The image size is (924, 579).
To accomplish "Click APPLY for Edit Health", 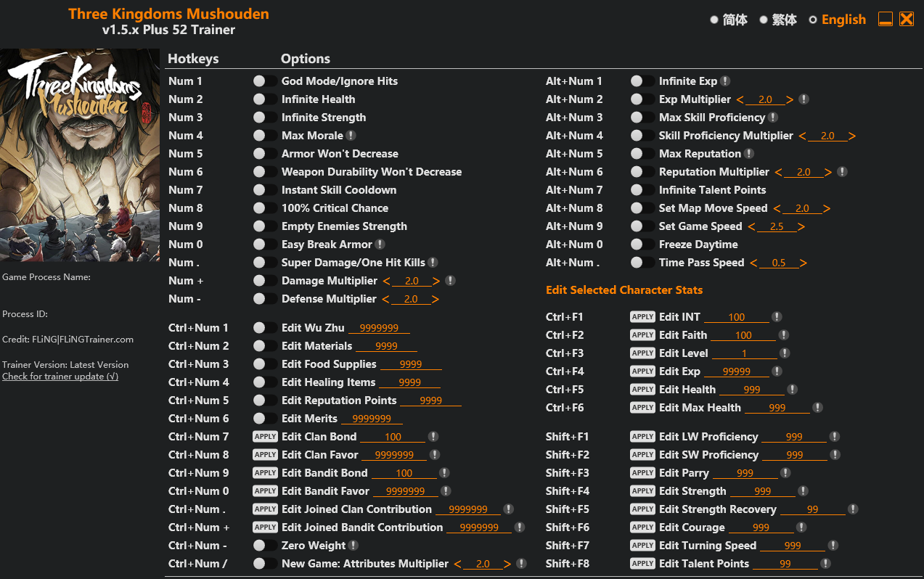I will tap(642, 390).
